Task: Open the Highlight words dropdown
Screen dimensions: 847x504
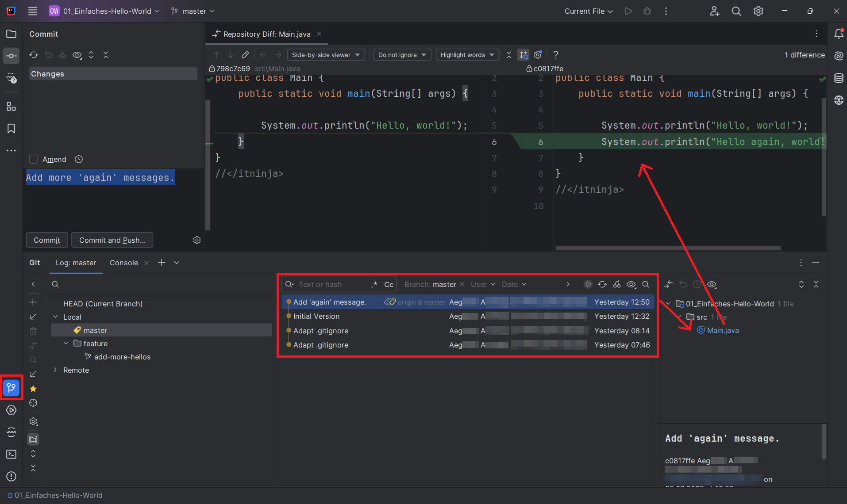Action: (467, 55)
